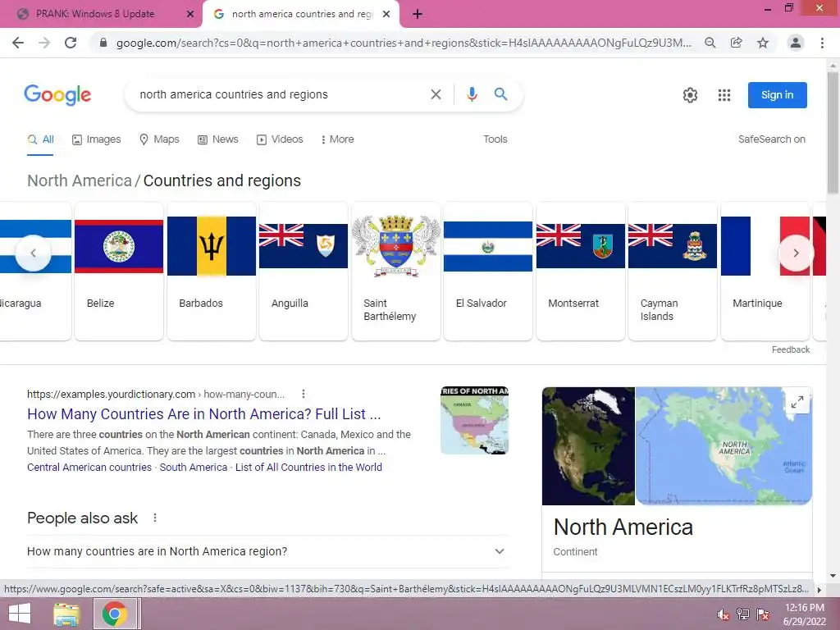Viewport: 840px width, 630px height.
Task: Open Central American countries sitelink
Action: click(89, 467)
